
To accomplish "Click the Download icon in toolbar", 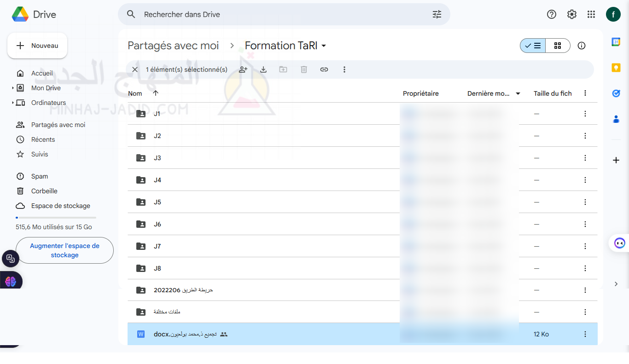I will (263, 69).
